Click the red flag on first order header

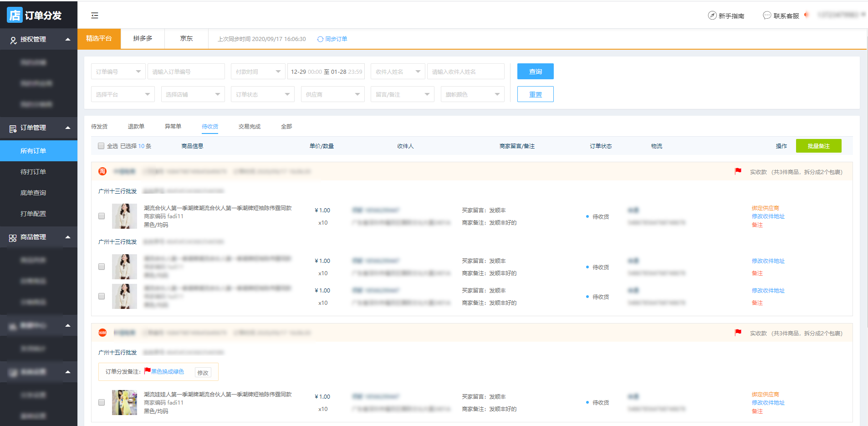(x=738, y=171)
